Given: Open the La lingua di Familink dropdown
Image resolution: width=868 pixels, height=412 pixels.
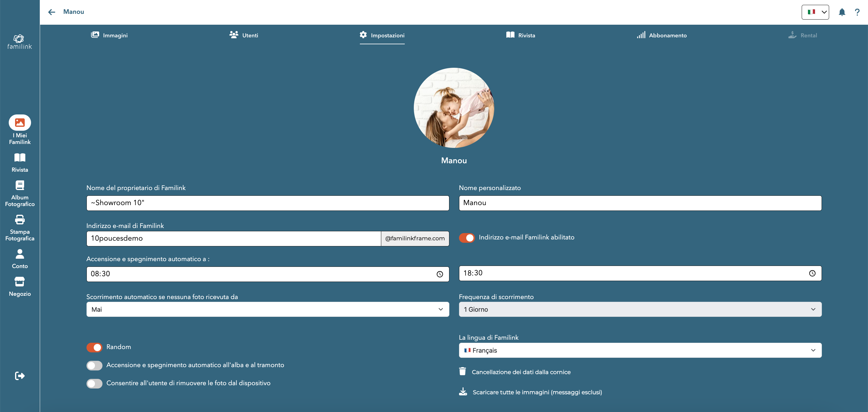Looking at the screenshot, I should point(640,350).
